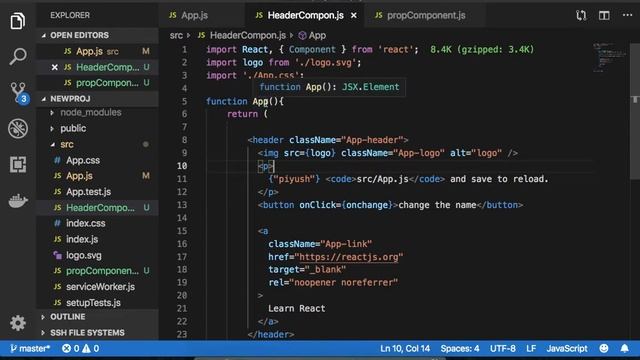Viewport: 640px width, 360px height.
Task: Open modified App.js in src folder
Action: pos(97,176)
